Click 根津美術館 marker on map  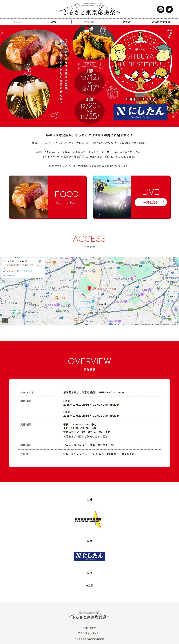click(x=126, y=301)
